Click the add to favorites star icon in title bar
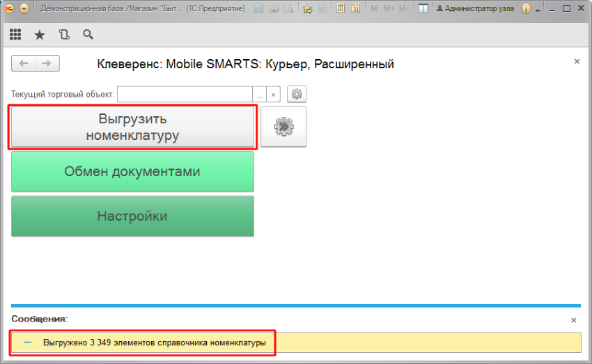 [322, 8]
